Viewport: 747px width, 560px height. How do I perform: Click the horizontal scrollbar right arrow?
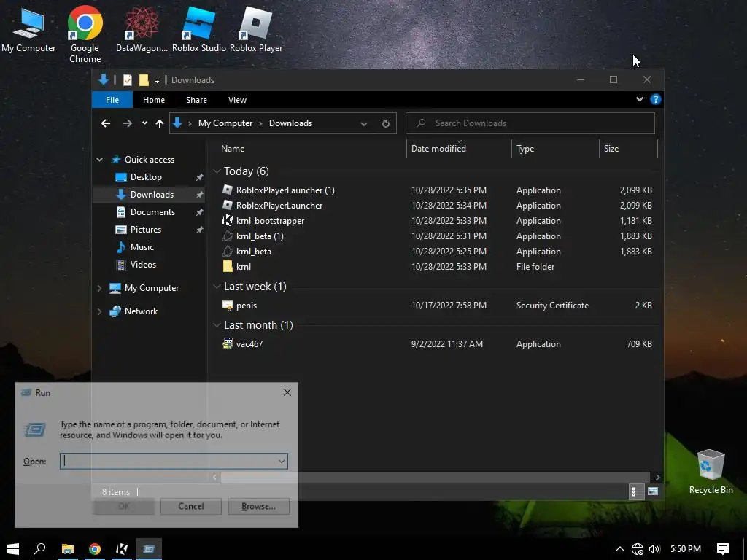[657, 477]
